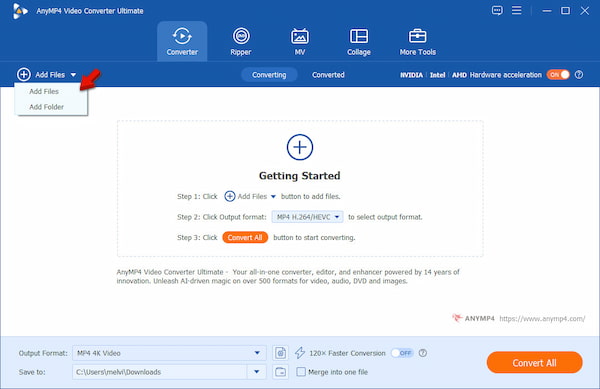Open the Converter tab
The width and height of the screenshot is (600, 389).
click(x=182, y=41)
